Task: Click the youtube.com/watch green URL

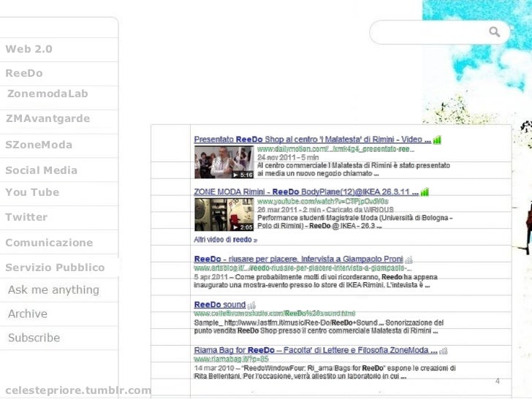Action: pyautogui.click(x=323, y=202)
